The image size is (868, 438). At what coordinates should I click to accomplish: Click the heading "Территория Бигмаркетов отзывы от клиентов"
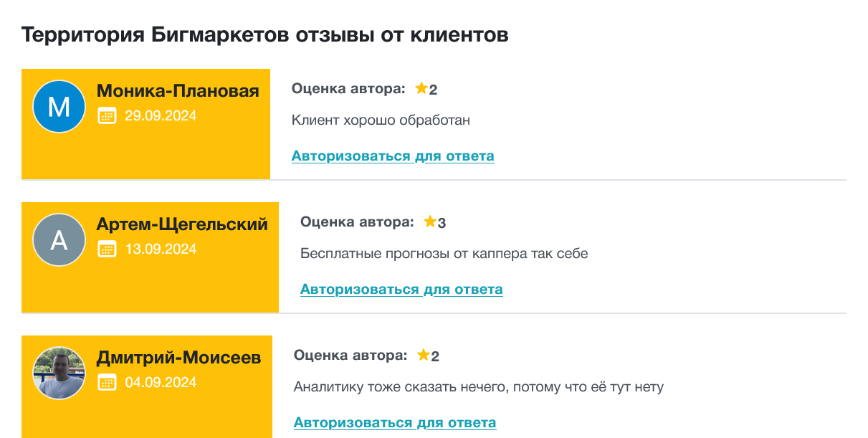coord(265,34)
